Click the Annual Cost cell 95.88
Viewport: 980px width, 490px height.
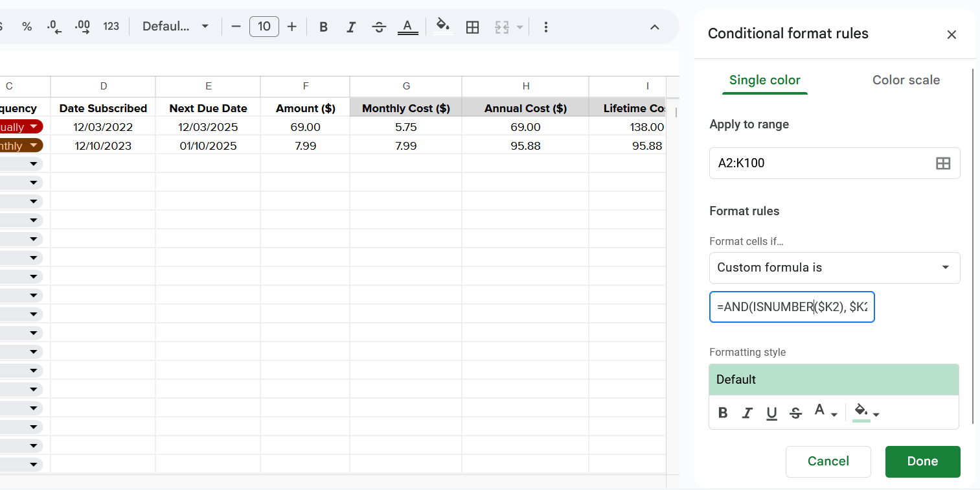(x=526, y=146)
